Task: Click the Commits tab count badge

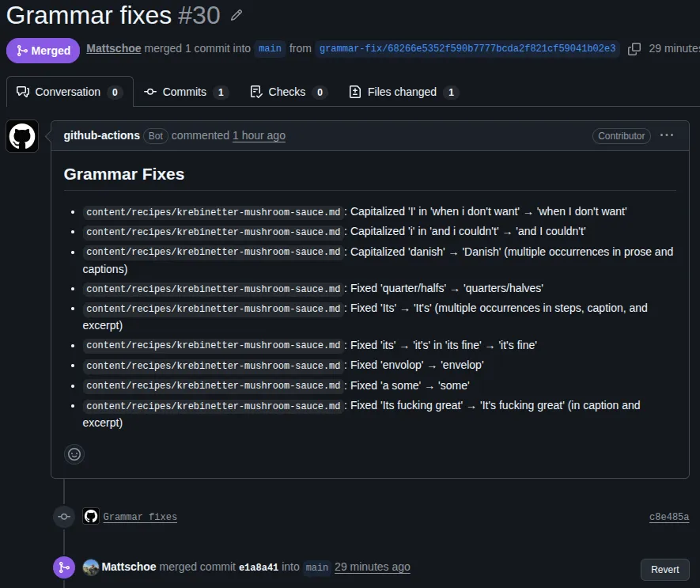Action: tap(221, 93)
